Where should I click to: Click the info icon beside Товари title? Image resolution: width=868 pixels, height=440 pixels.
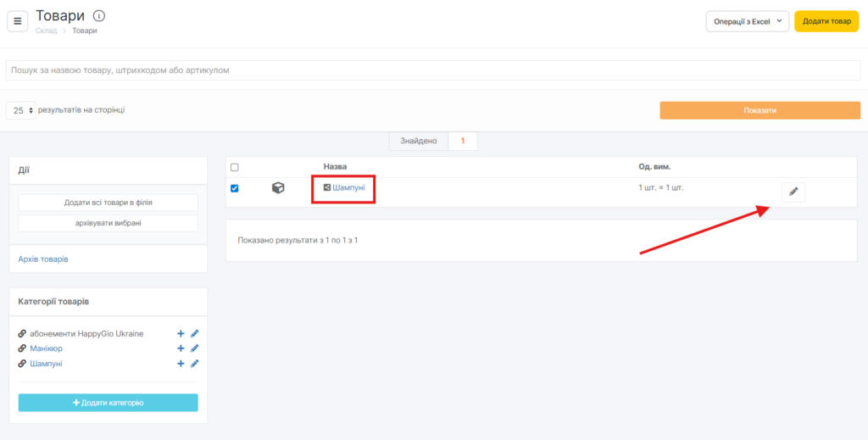(x=99, y=16)
